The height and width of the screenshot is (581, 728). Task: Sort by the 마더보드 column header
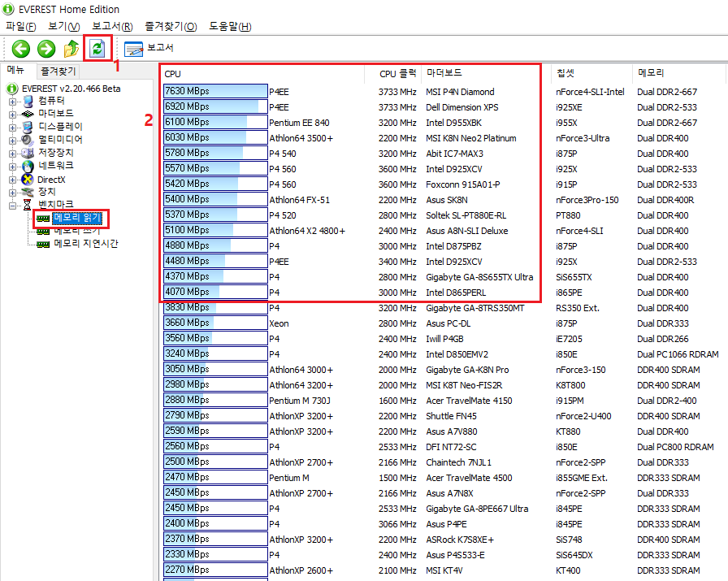[486, 73]
